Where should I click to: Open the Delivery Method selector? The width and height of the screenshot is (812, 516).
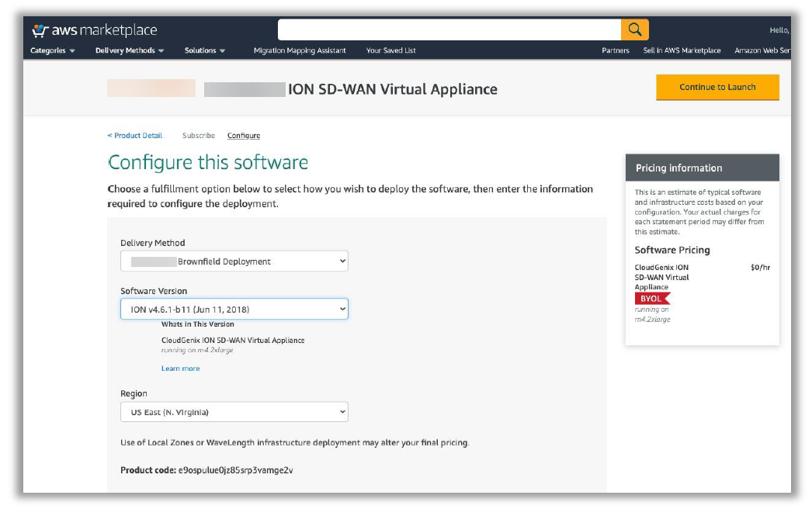coord(234,261)
